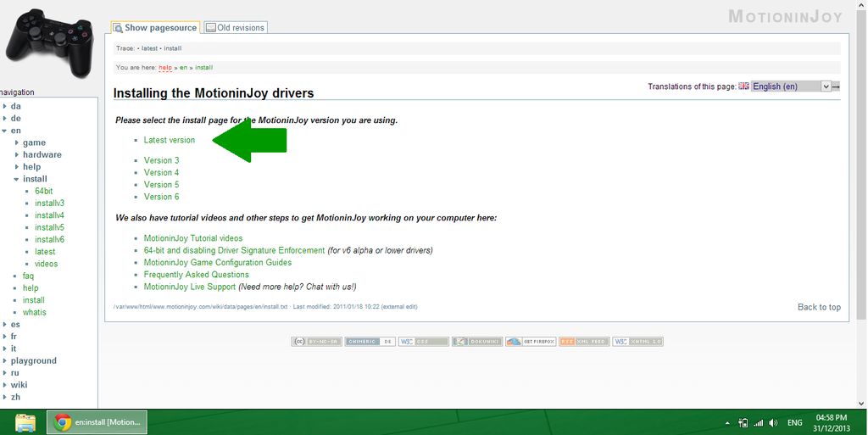The width and height of the screenshot is (868, 435).
Task: Open the volume speaker tray icon
Action: (773, 423)
